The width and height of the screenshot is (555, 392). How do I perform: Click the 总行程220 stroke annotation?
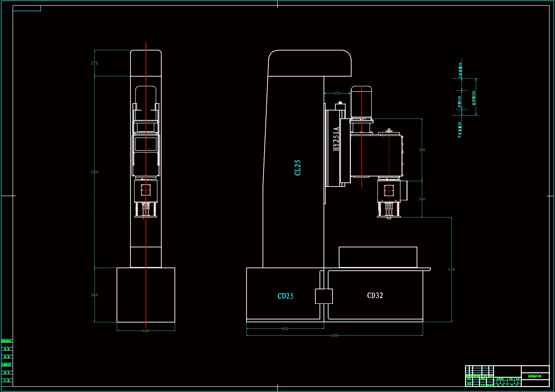point(474,98)
